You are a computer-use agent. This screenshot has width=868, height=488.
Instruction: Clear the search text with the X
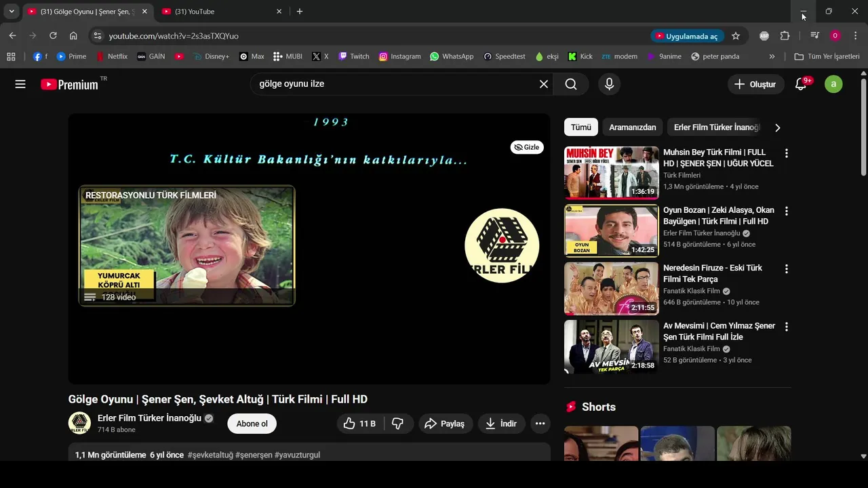point(544,84)
